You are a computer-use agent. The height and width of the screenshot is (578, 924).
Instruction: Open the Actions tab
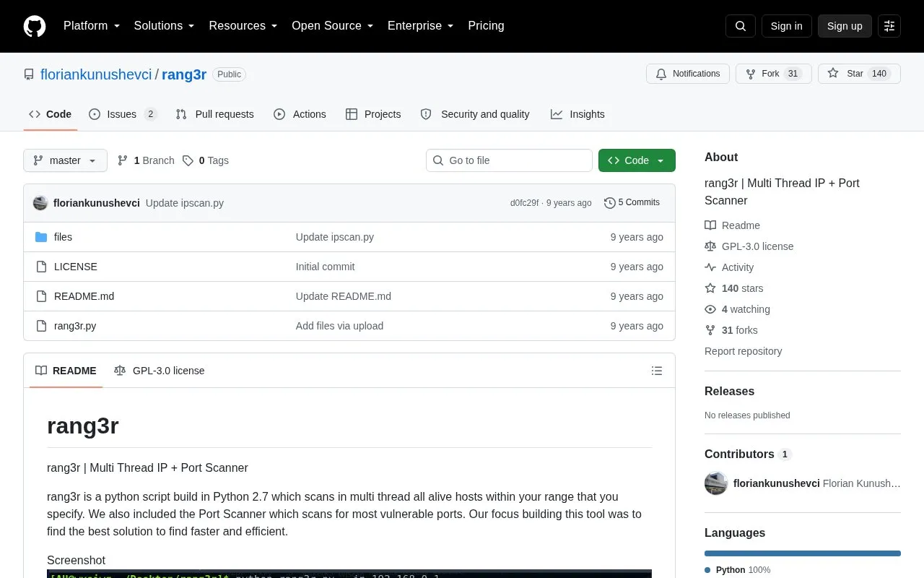click(300, 114)
